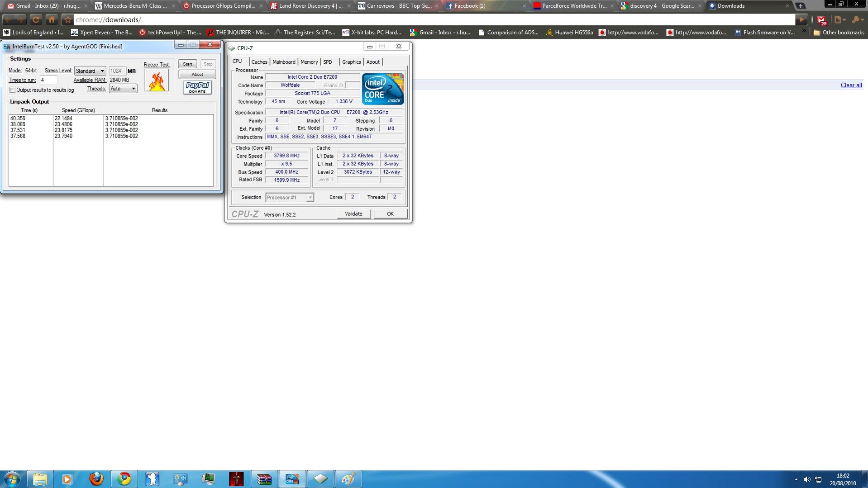Launch Firefox from the taskbar

coord(96,479)
